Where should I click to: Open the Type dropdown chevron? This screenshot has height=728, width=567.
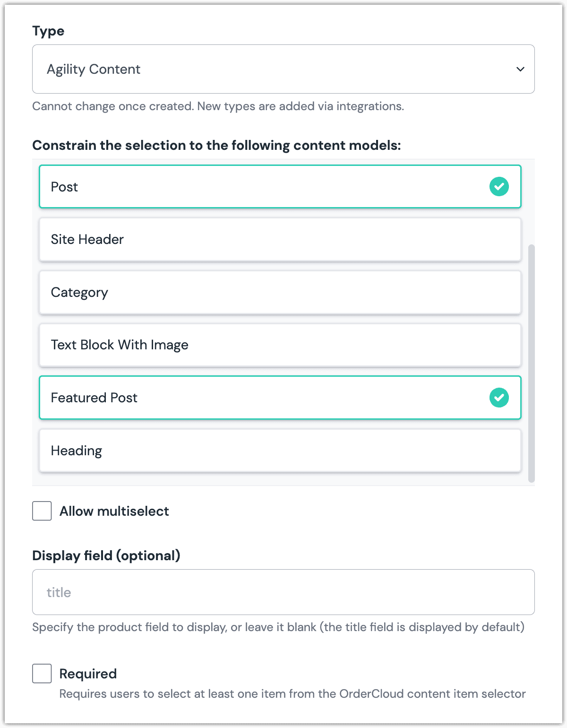click(520, 69)
